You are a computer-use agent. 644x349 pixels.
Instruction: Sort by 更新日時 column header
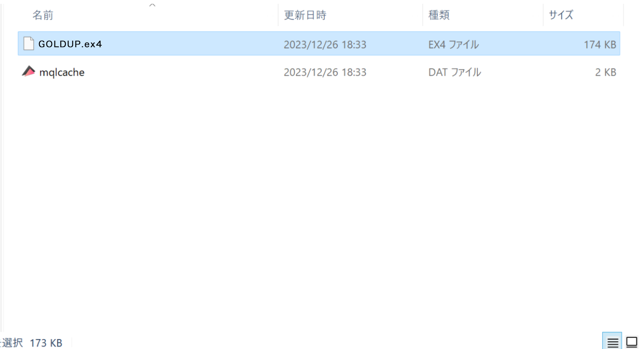305,15
